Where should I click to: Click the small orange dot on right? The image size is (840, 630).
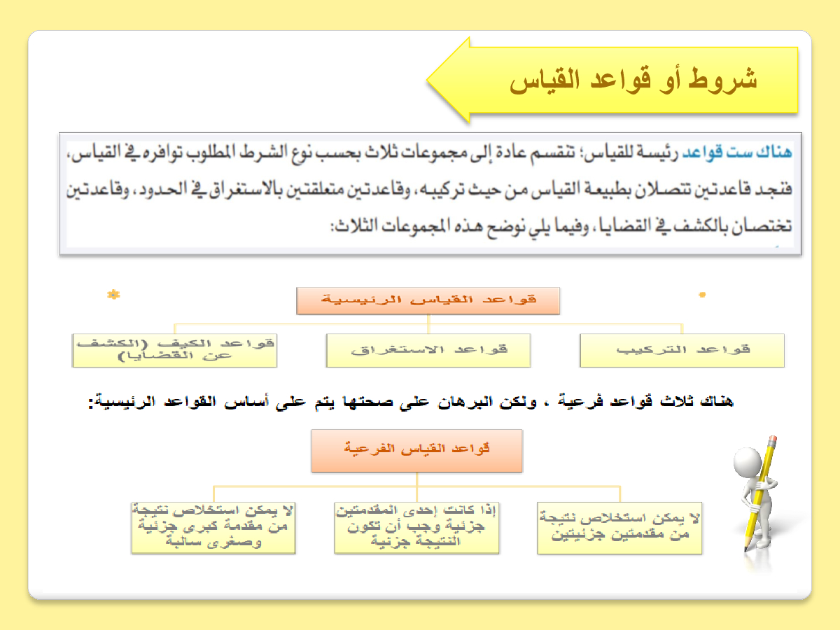pos(702,295)
